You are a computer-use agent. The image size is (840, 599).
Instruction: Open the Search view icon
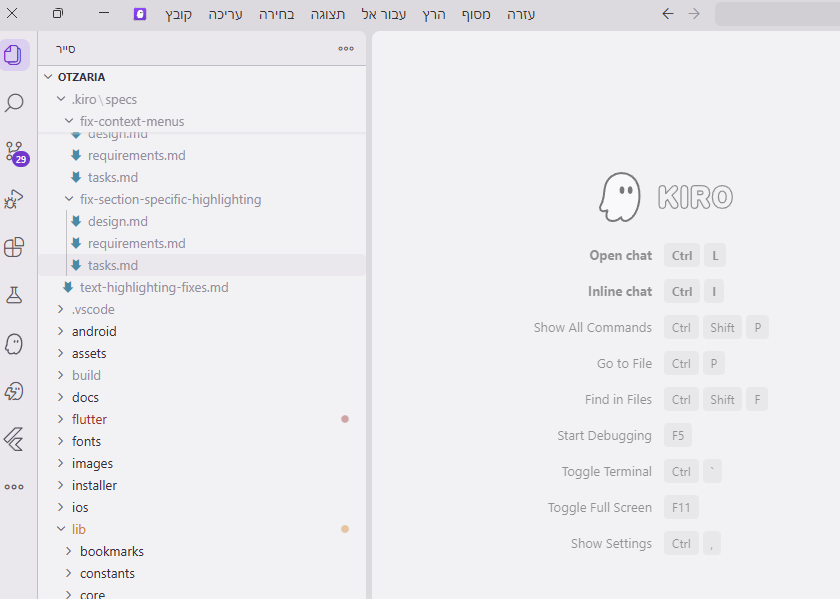point(14,103)
